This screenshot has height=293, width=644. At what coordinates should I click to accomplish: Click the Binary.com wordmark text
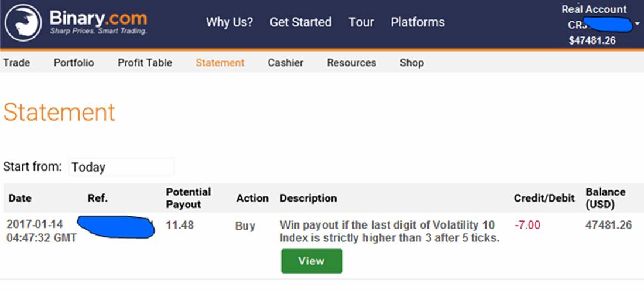point(98,18)
